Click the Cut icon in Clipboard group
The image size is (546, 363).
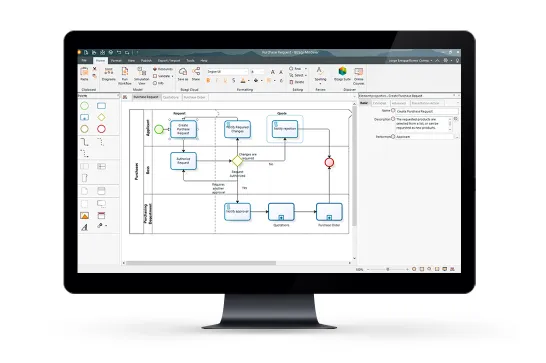(x=94, y=69)
